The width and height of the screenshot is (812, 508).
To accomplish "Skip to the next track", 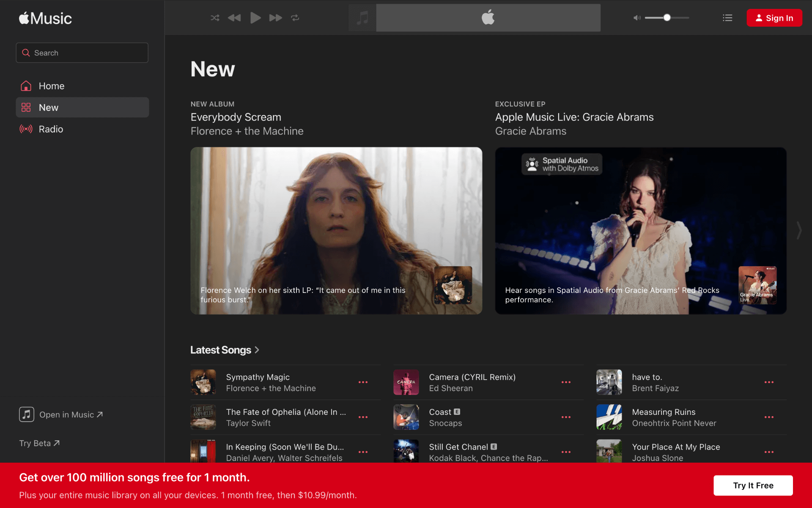I will tap(275, 18).
